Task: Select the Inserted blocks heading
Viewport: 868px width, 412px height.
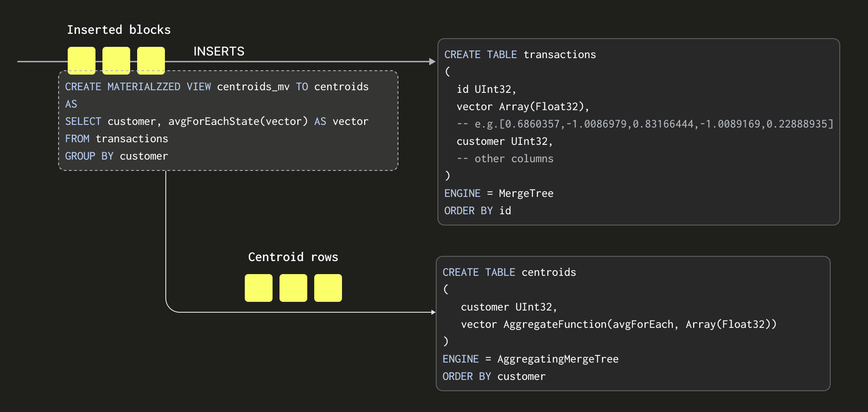Action: [x=119, y=29]
